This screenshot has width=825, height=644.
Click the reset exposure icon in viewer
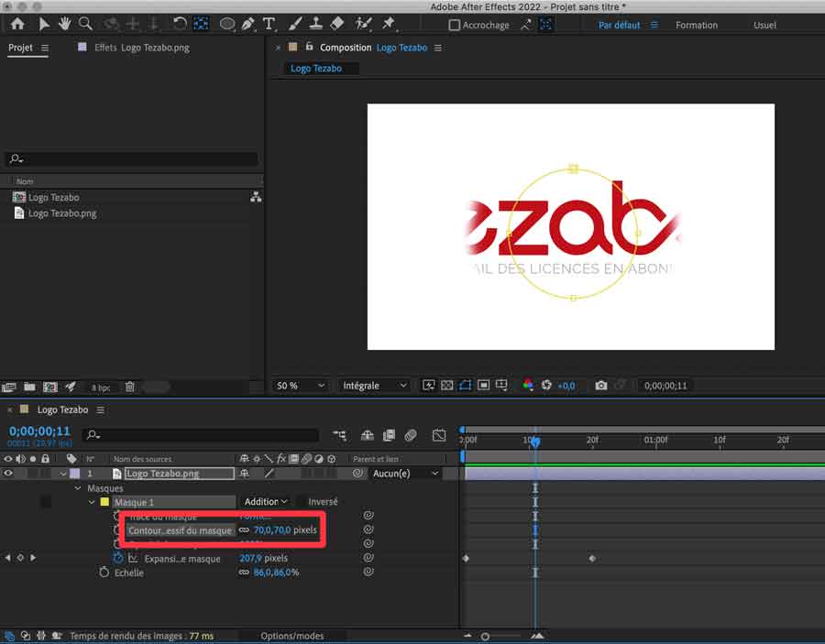pos(546,386)
